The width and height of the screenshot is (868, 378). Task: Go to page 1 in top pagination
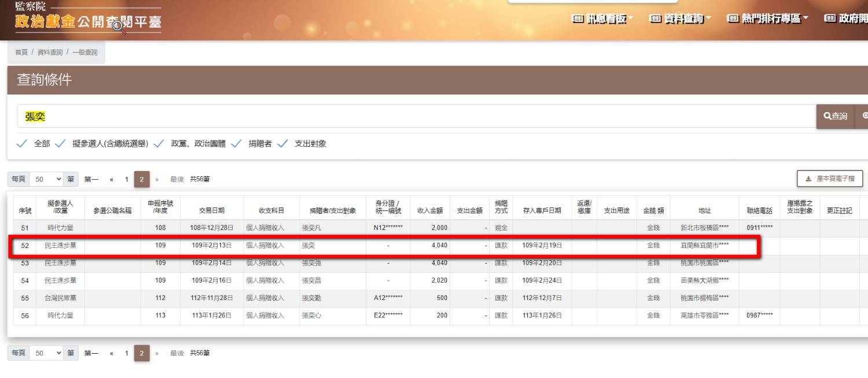click(x=126, y=179)
